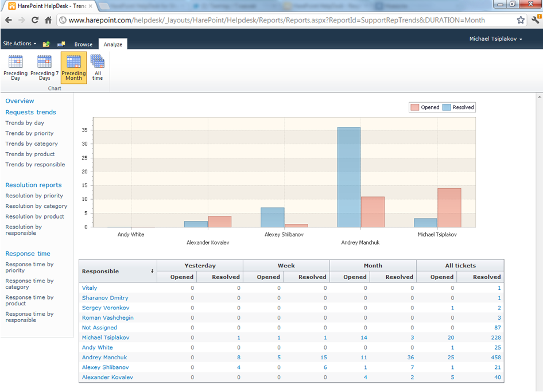Select the Preceding 7 Days chart range

pos(44,68)
